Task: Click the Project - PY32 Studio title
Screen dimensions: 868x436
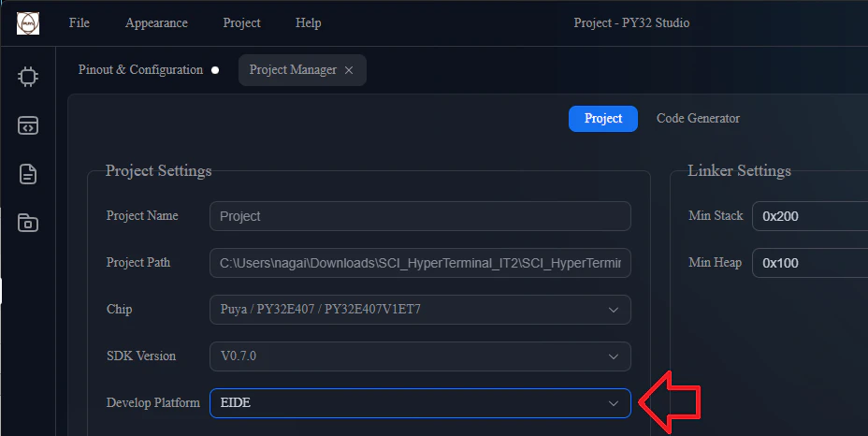Action: [x=631, y=22]
